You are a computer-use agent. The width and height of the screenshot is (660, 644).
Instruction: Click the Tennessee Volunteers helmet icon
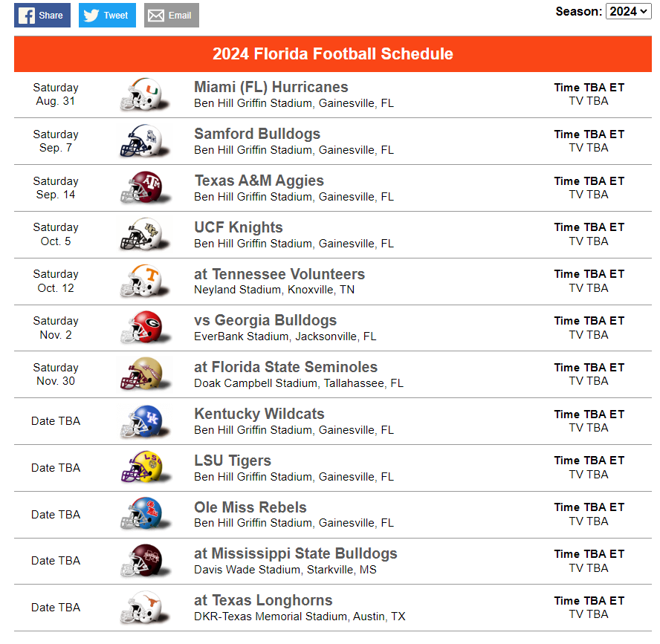point(144,282)
